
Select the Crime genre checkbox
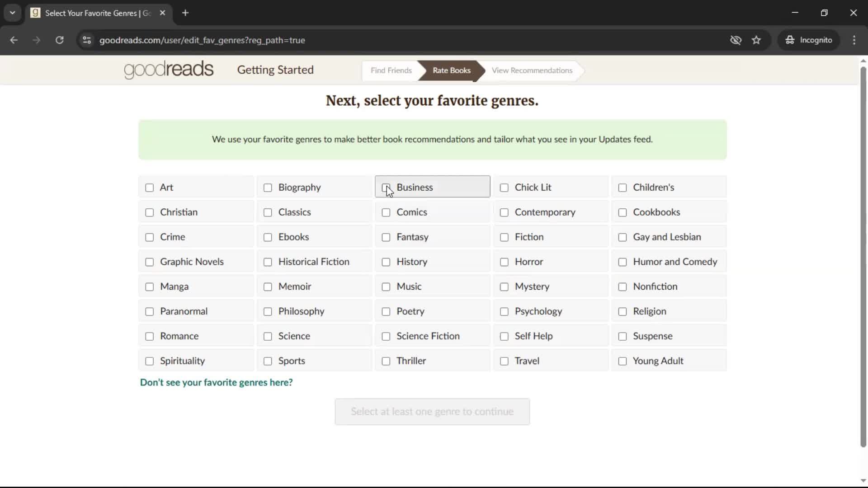150,237
